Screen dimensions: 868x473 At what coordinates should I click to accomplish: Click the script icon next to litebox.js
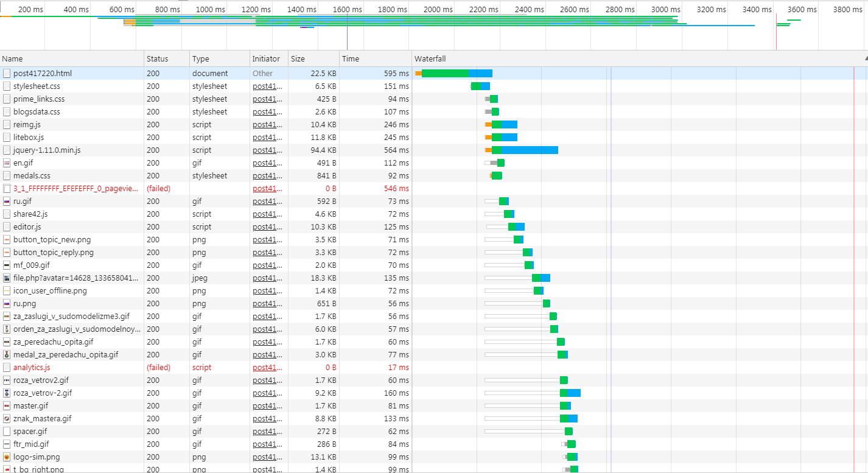(7, 137)
